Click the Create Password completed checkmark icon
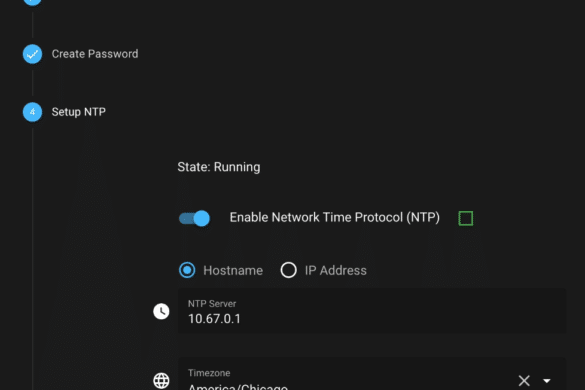The width and height of the screenshot is (585, 390). [x=32, y=54]
